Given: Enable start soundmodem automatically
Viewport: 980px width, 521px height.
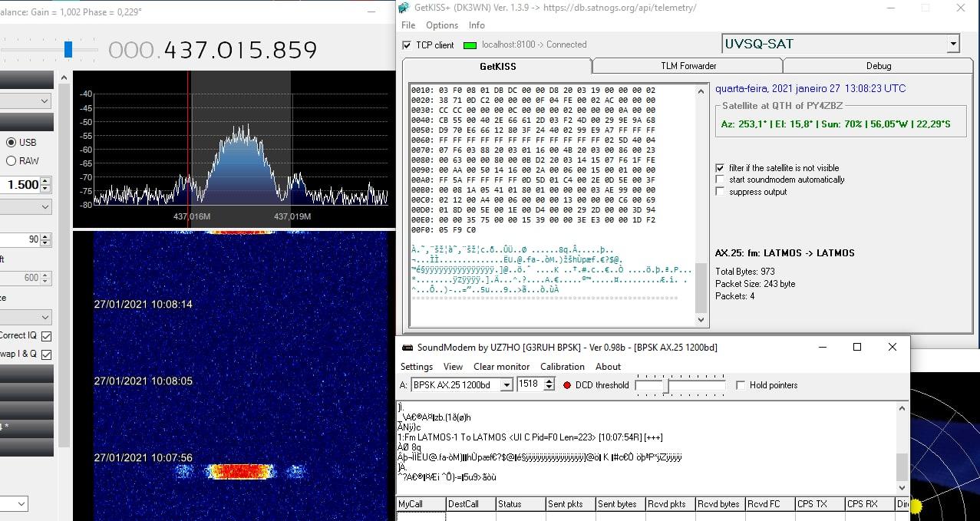Looking at the screenshot, I should pyautogui.click(x=719, y=180).
